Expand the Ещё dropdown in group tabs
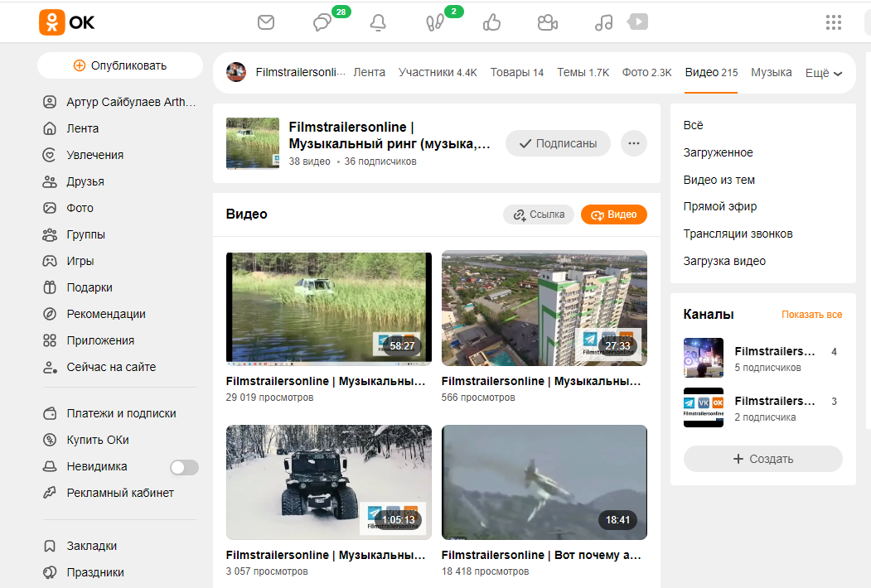The image size is (871, 588). pyautogui.click(x=824, y=73)
